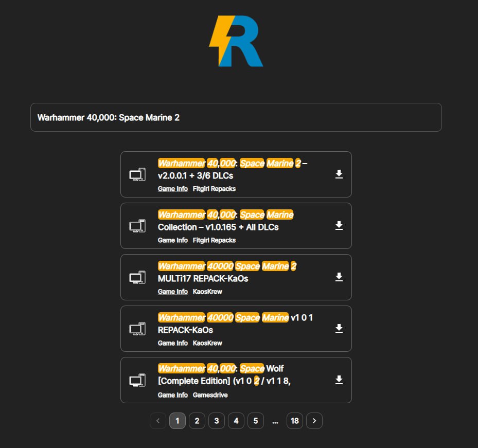Go to next page using right chevron

click(314, 421)
